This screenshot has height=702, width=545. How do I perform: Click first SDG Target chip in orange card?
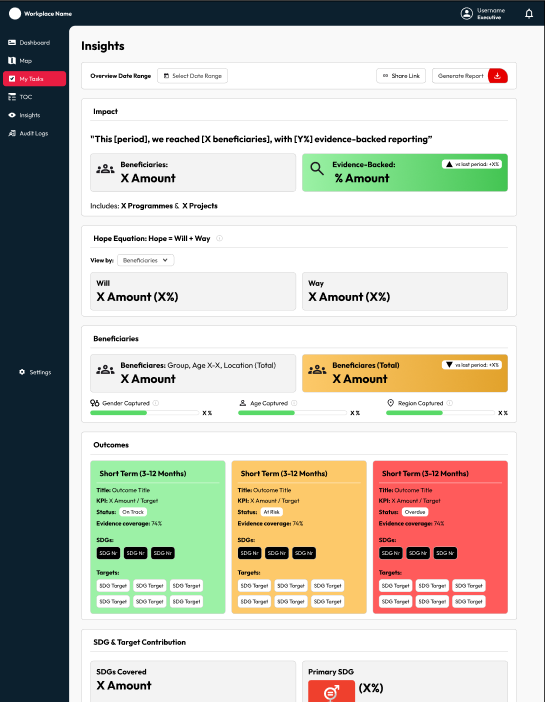[254, 586]
